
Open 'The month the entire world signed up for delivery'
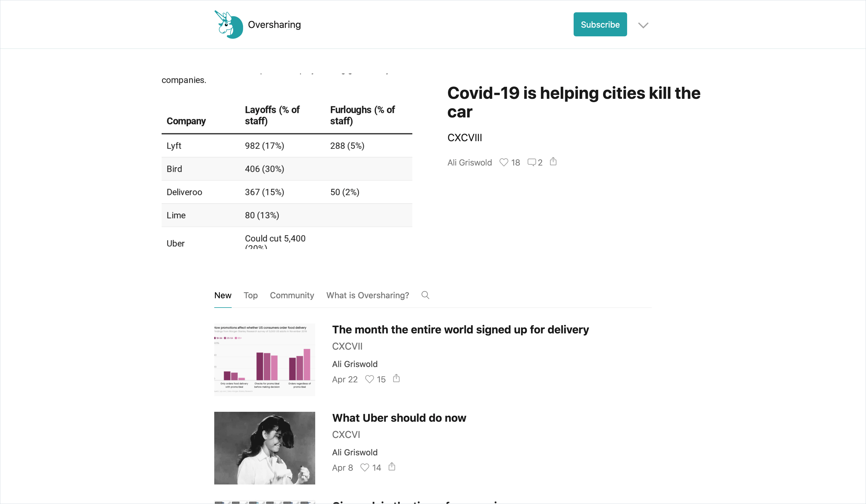coord(460,329)
